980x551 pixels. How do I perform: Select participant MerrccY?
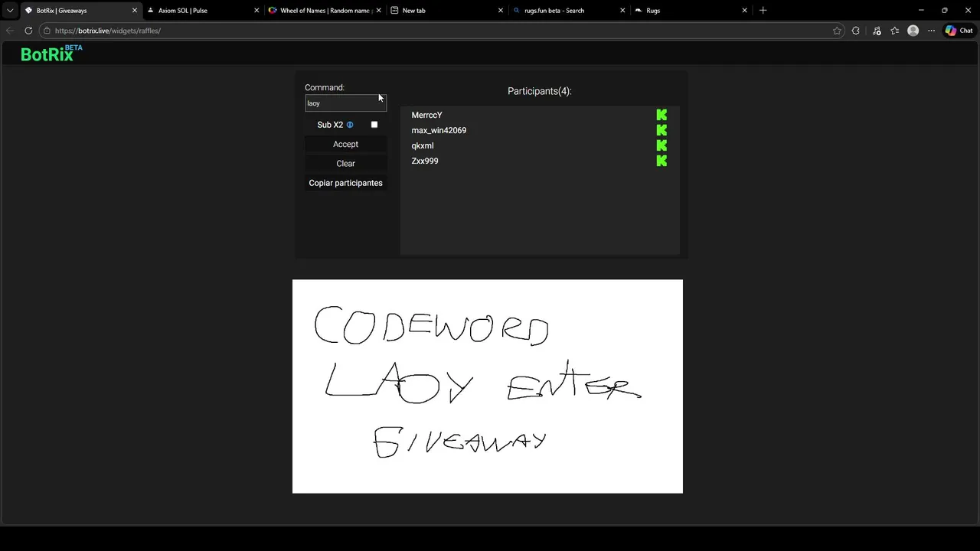coord(426,115)
